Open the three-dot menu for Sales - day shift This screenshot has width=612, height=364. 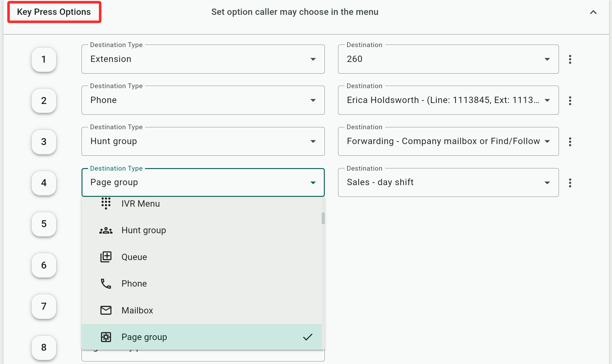[x=570, y=183]
